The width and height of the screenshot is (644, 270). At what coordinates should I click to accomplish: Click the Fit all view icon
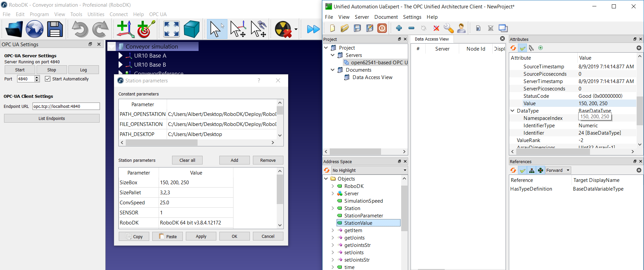pos(171,29)
